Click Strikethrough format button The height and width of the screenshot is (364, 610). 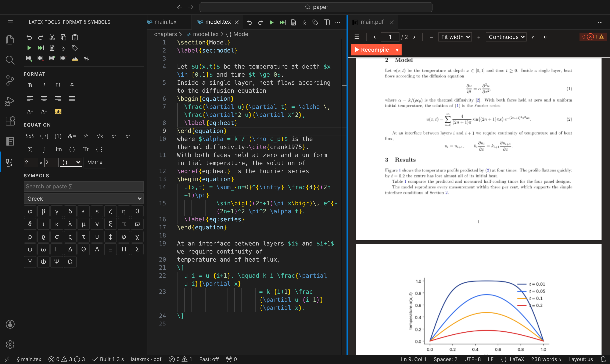[72, 85]
